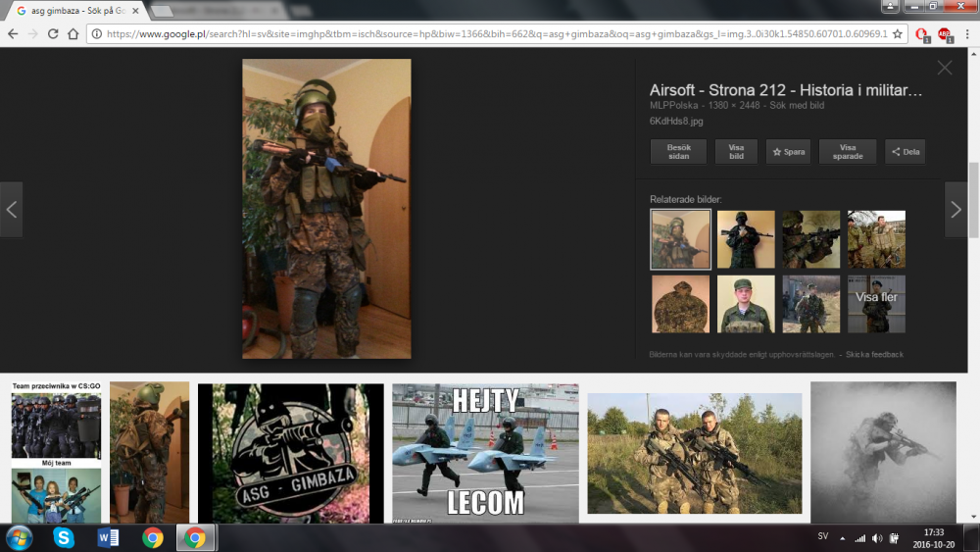
Task: Go to the previous image arrow
Action: pyautogui.click(x=12, y=210)
